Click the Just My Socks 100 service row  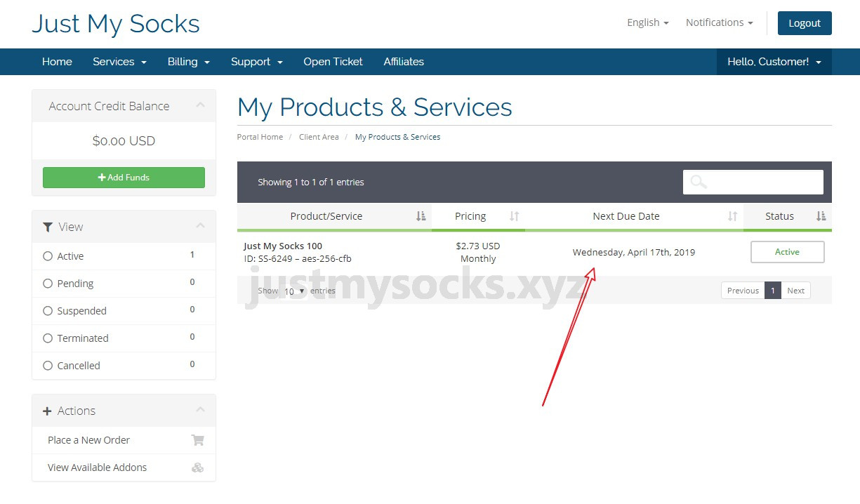click(534, 253)
